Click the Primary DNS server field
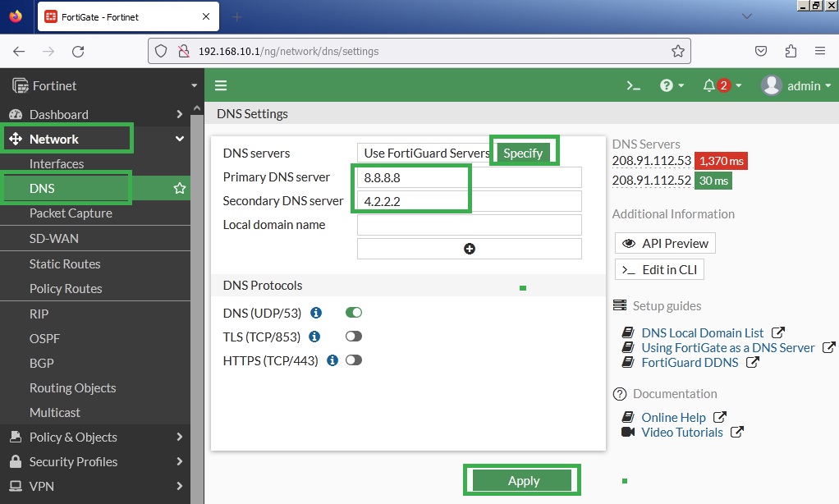839x504 pixels. 470,177
